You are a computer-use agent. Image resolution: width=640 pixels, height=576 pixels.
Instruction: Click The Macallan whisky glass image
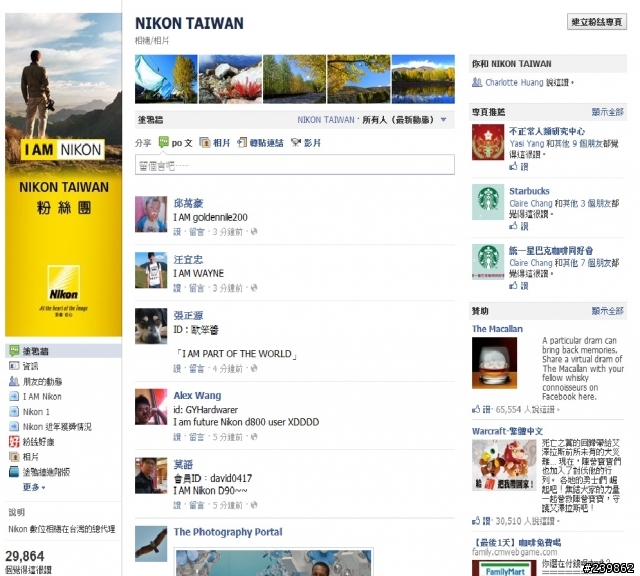pos(494,363)
